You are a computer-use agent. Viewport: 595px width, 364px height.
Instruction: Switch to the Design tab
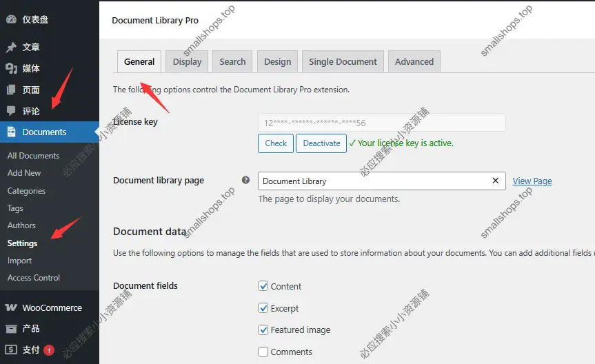(x=277, y=61)
